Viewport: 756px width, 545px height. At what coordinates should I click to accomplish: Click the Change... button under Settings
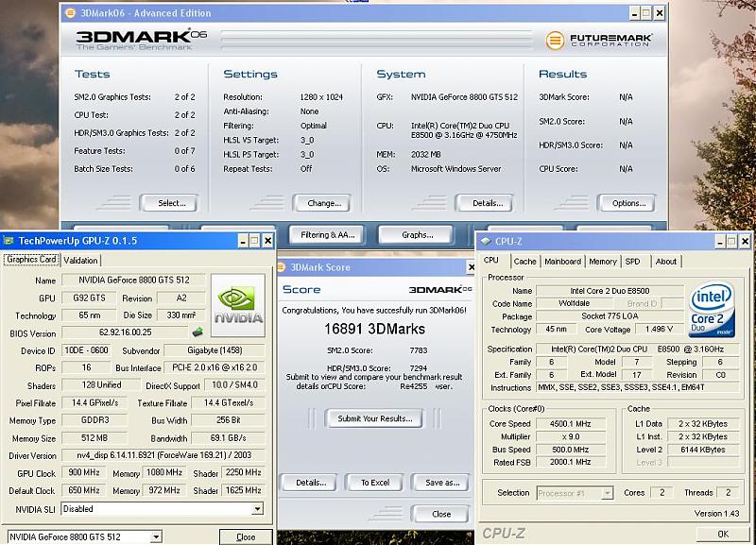321,203
